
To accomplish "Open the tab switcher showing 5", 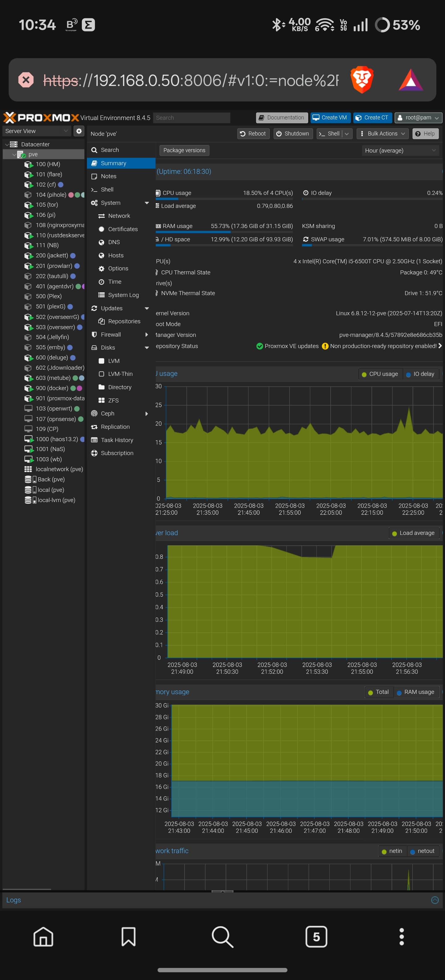I will click(x=316, y=936).
